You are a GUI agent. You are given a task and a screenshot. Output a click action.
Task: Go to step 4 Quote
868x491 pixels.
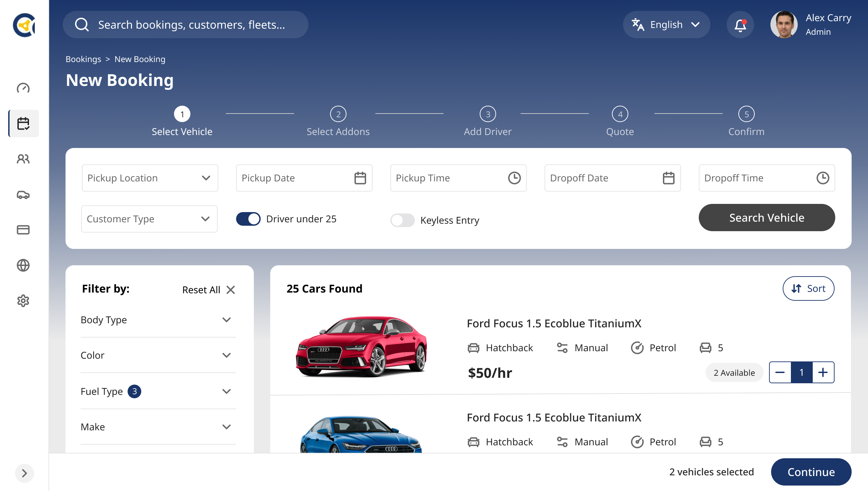click(x=620, y=121)
